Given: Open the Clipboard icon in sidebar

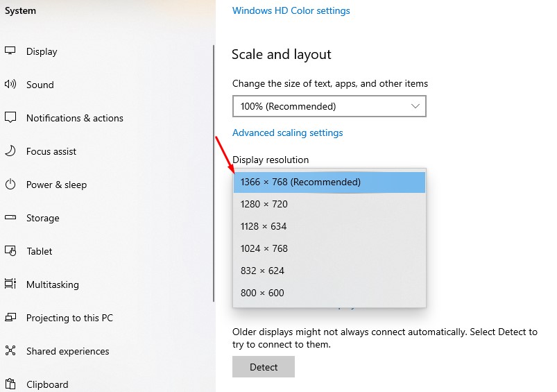Looking at the screenshot, I should point(10,384).
